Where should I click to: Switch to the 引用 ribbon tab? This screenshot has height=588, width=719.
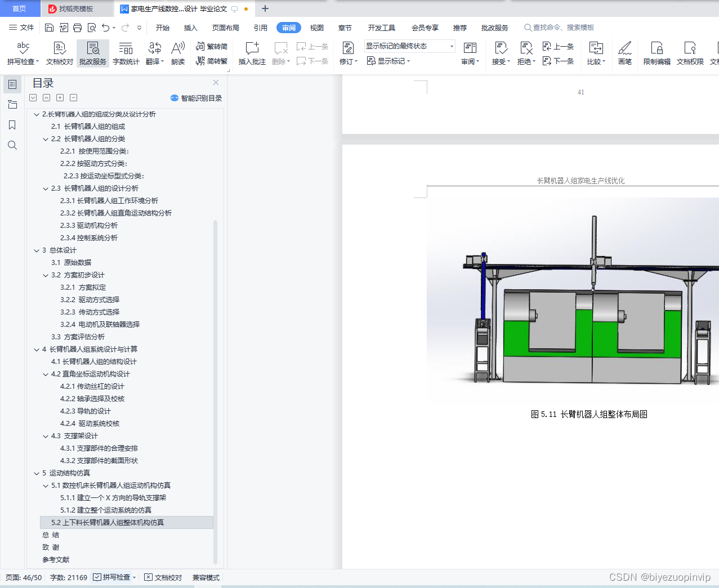261,28
